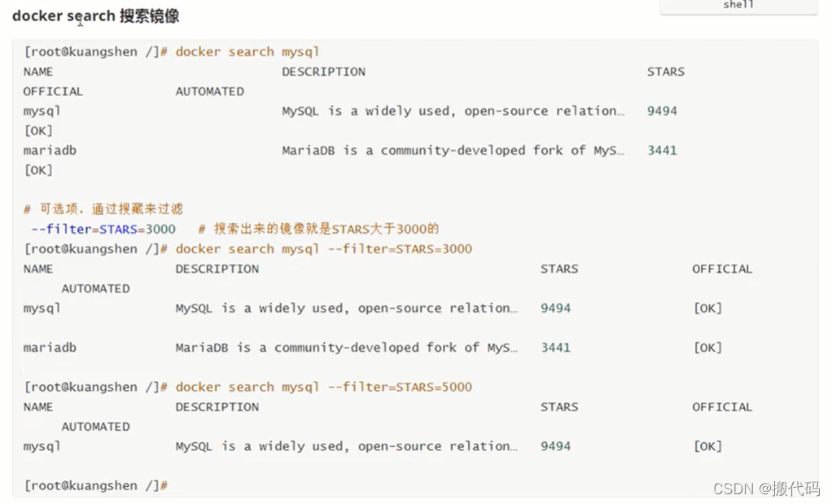This screenshot has height=504, width=832.
Task: Click the STARS header in the STARS=5000 output
Action: pos(559,407)
